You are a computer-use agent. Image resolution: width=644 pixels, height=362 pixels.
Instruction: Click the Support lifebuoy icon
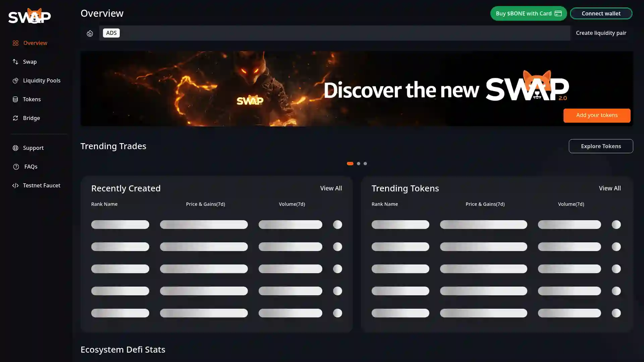coord(15,148)
